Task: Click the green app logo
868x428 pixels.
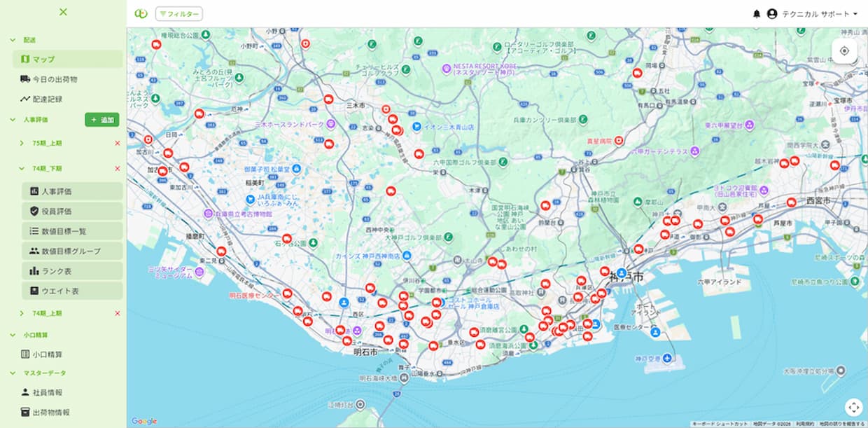Action: click(141, 14)
